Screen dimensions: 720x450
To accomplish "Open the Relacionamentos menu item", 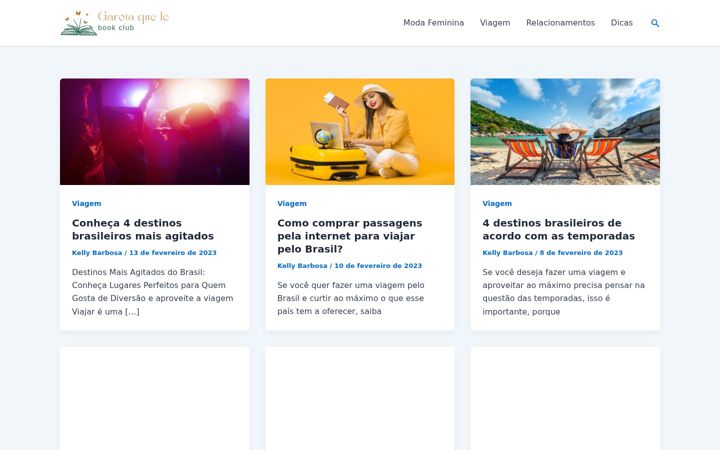I will [560, 23].
